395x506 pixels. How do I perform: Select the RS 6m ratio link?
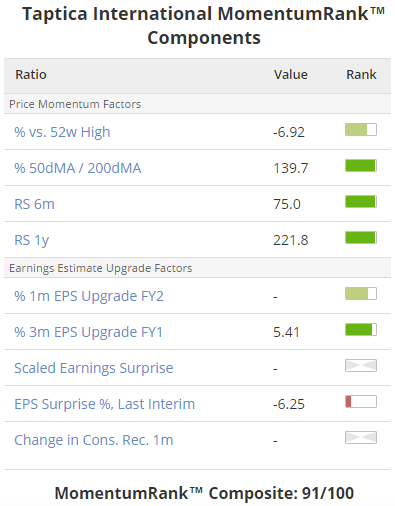34,204
